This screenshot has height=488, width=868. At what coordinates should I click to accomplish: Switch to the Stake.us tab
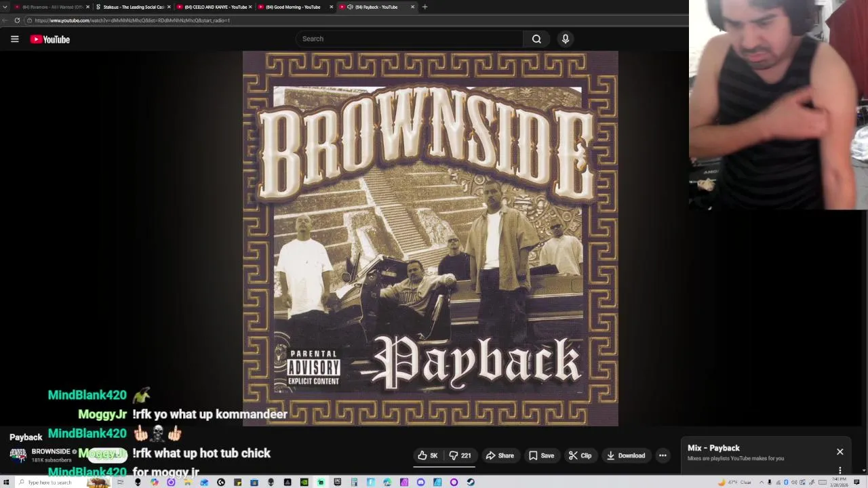(134, 7)
